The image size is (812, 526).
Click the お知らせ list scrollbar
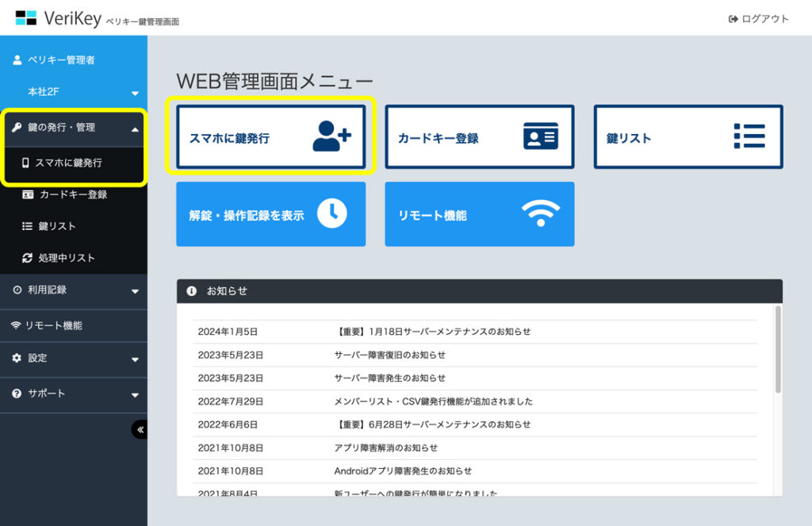coord(778,349)
